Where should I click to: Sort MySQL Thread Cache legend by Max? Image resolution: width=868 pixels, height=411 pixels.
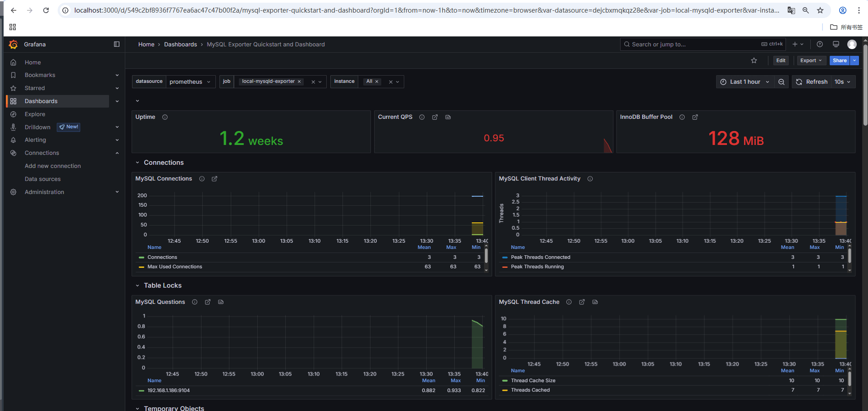click(815, 370)
